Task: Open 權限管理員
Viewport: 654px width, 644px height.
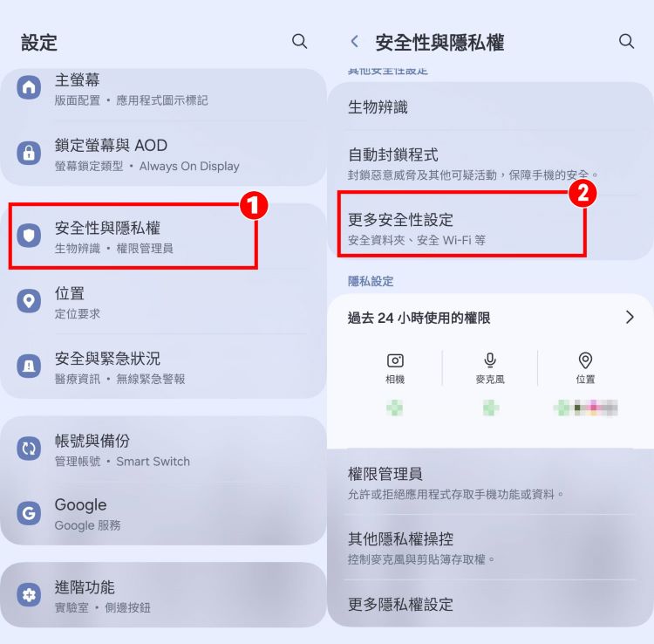Action: (490, 483)
